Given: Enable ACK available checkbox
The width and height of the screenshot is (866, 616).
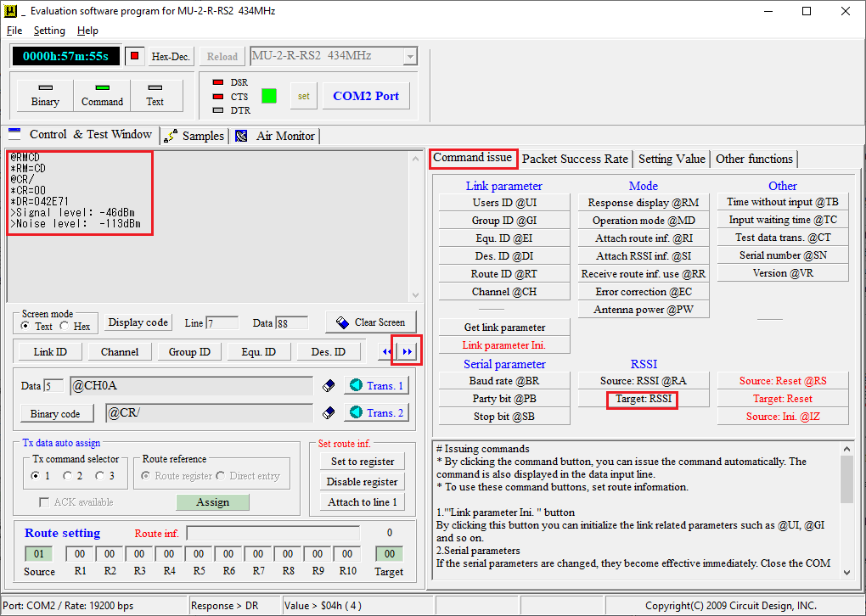Looking at the screenshot, I should (44, 502).
